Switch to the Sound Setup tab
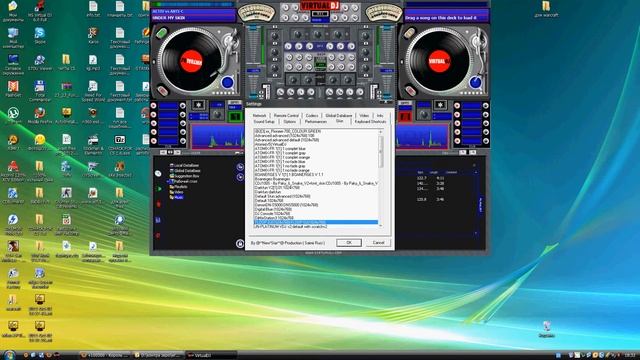This screenshot has height=360, width=640. pos(264,122)
